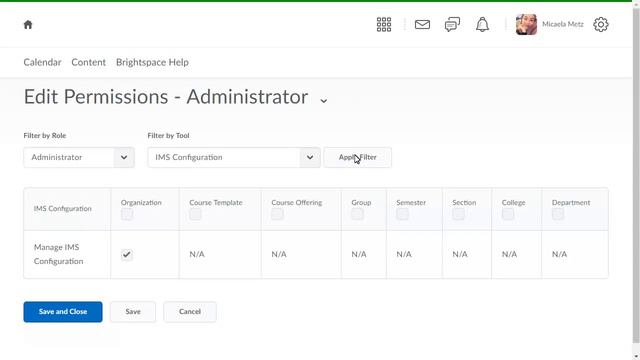Click the Save and Close button
640x360 pixels.
pos(63,312)
